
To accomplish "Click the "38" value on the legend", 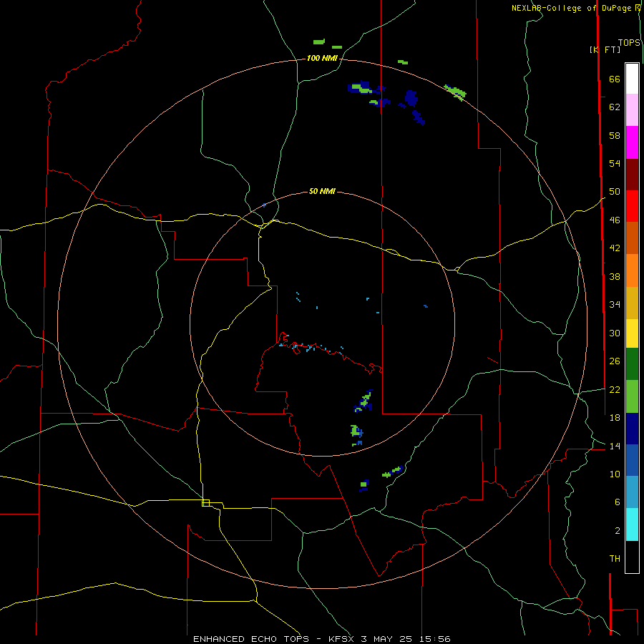I will 615,276.
